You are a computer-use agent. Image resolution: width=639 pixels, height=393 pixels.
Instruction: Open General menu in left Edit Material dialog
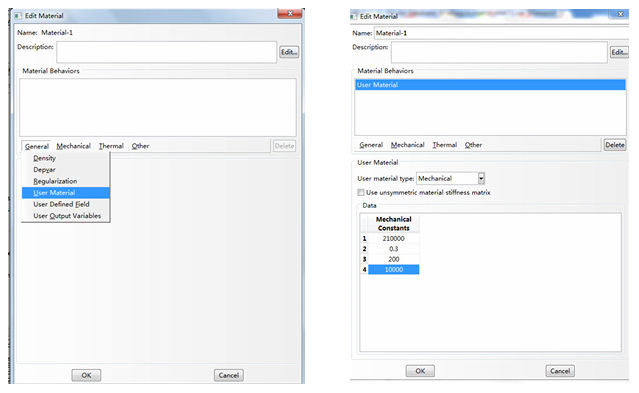[x=37, y=146]
